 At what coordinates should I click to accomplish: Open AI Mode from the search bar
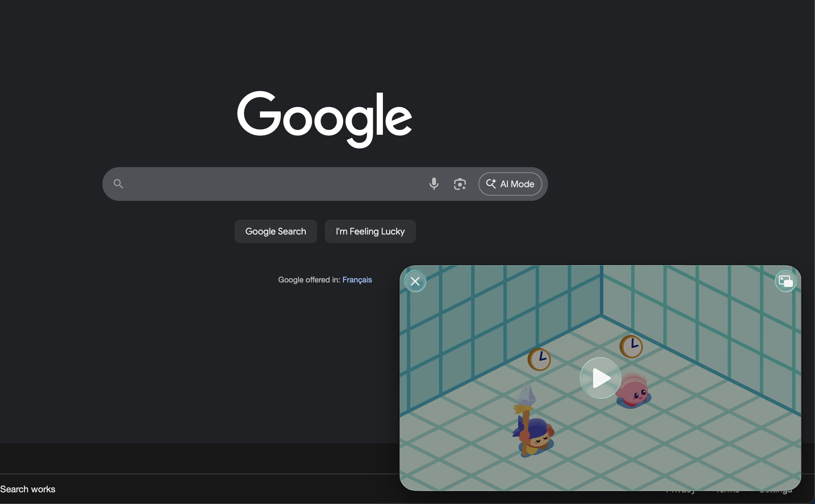point(517,184)
